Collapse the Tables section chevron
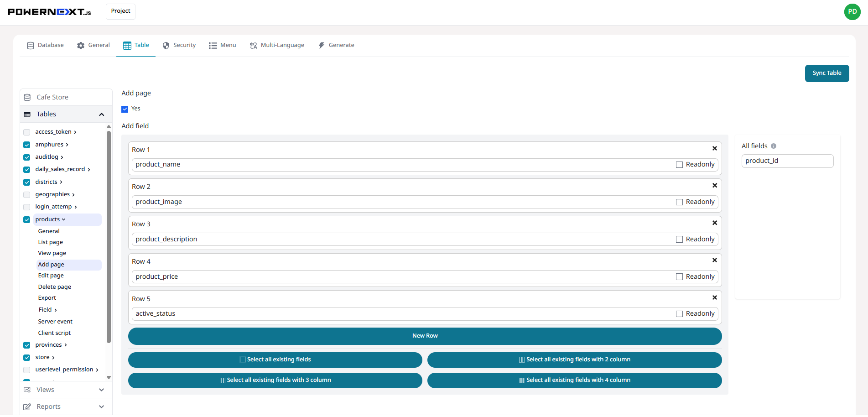This screenshot has width=868, height=417. coord(102,115)
